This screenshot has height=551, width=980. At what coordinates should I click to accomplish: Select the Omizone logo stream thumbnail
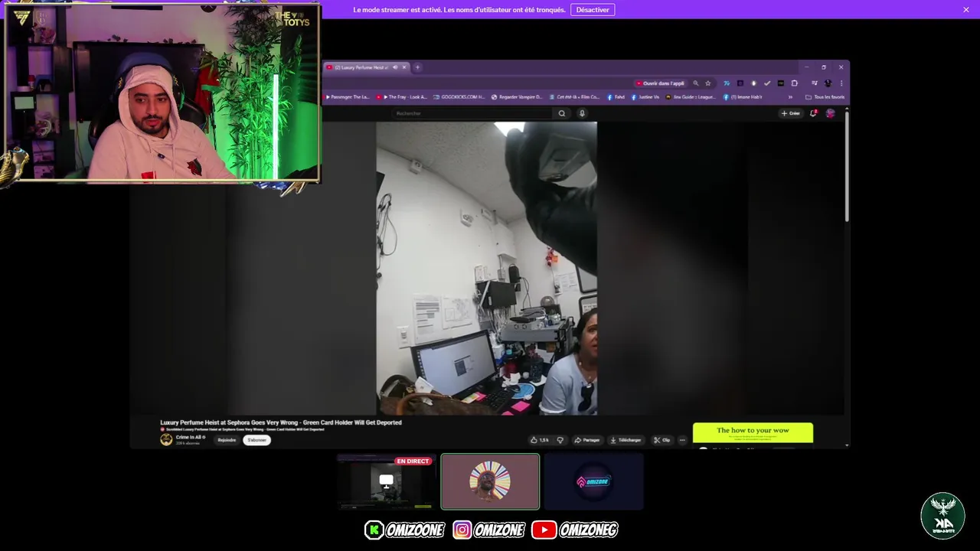tap(593, 481)
